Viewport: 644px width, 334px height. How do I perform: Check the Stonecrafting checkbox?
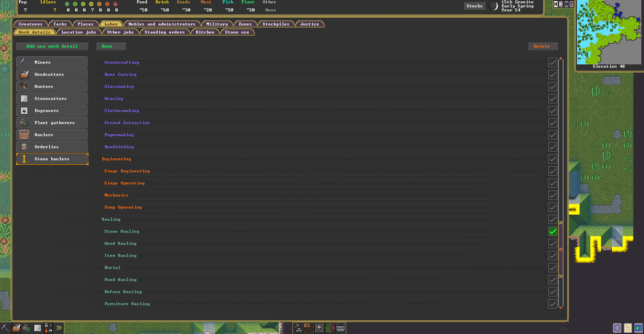[553, 62]
